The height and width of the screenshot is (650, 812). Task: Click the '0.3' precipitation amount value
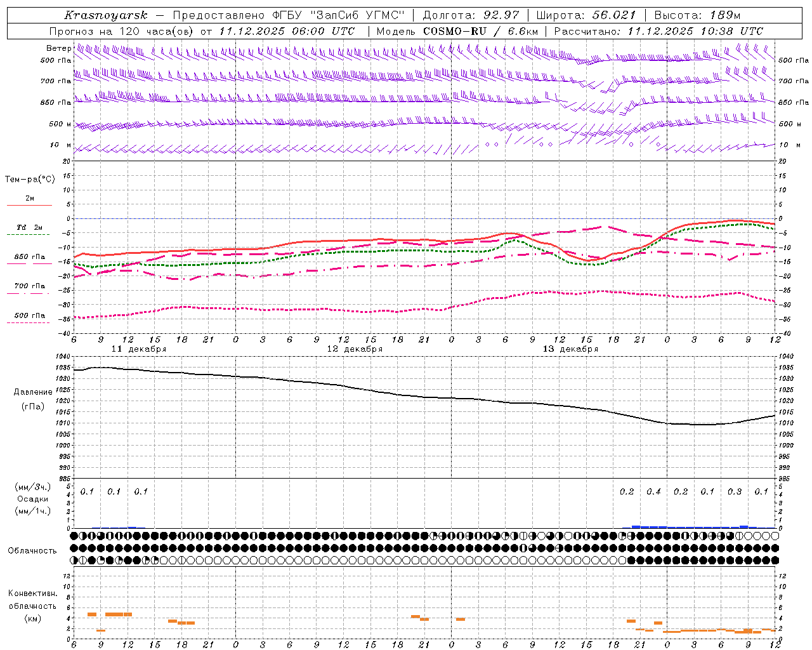pyautogui.click(x=735, y=492)
